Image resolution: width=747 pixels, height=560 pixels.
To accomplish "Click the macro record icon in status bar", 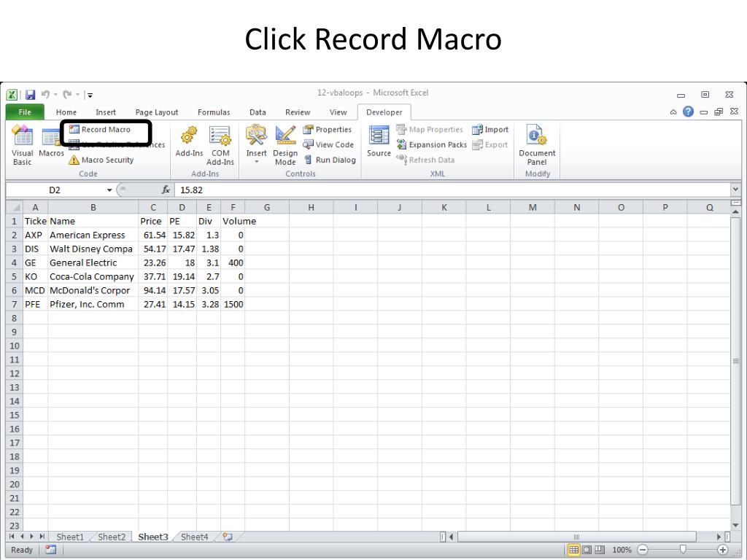I will pyautogui.click(x=50, y=550).
